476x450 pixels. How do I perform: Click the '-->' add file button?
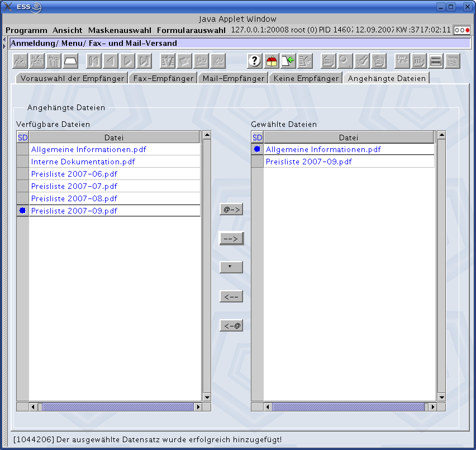click(x=231, y=239)
